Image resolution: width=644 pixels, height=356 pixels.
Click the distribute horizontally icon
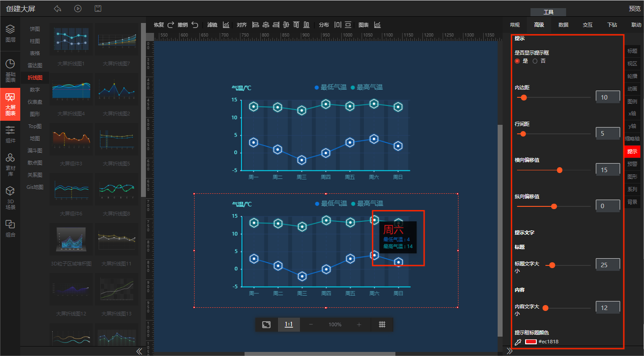[x=338, y=25]
